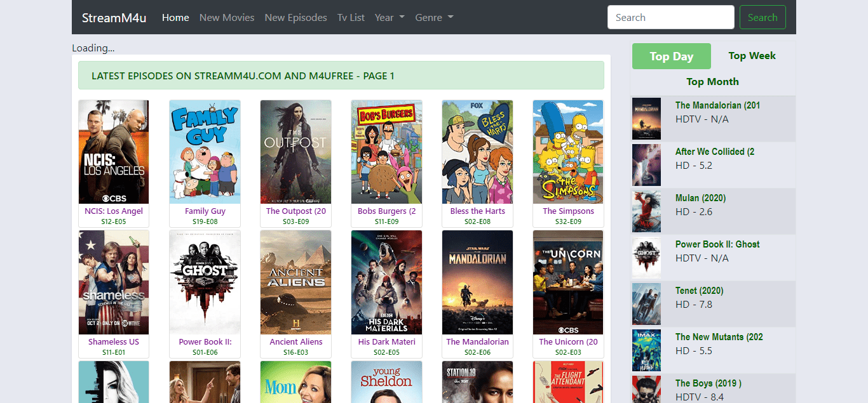Open the After We Collided title link
Viewport: 868px width, 403px height.
(x=714, y=152)
